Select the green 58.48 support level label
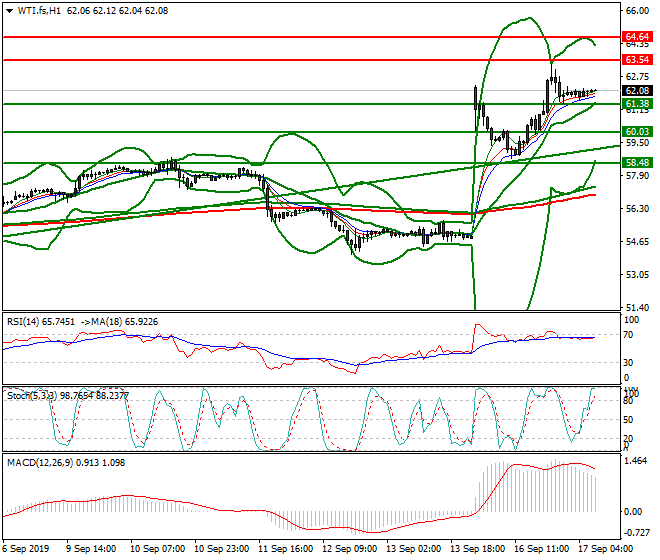The height and width of the screenshot is (560, 660). point(637,162)
